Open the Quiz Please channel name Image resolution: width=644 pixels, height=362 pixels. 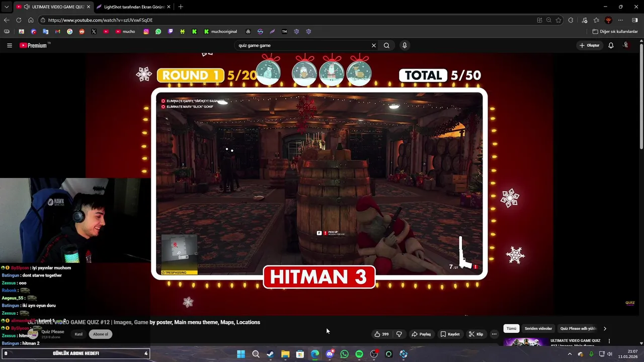point(53,332)
